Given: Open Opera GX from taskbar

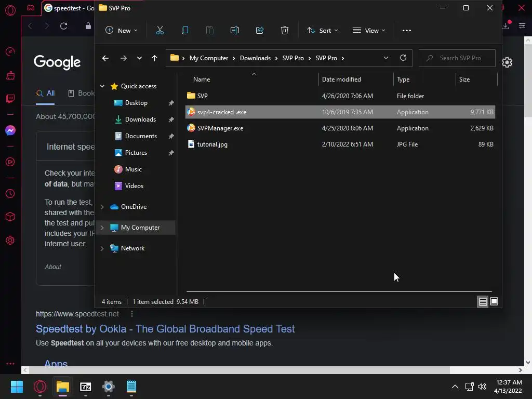Looking at the screenshot, I should (40, 387).
